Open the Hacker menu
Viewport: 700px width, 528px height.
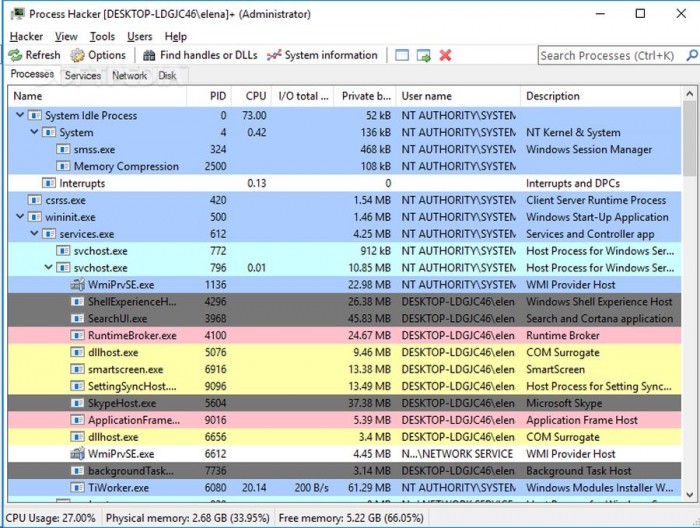pos(26,37)
